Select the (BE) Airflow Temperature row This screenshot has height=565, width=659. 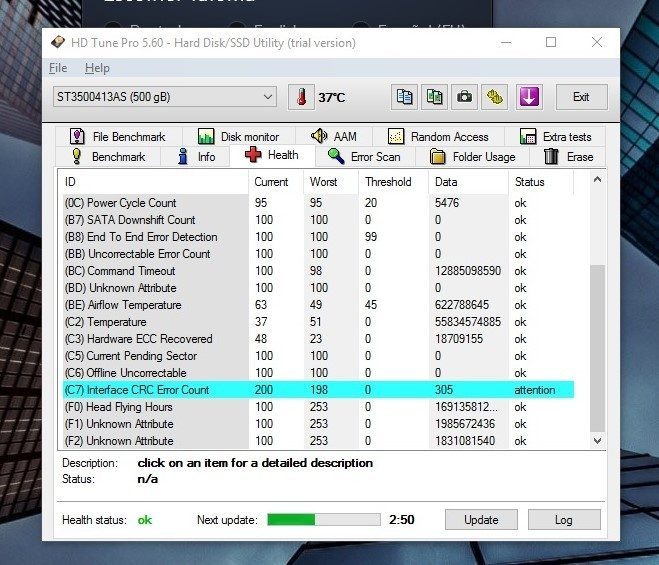(318, 305)
